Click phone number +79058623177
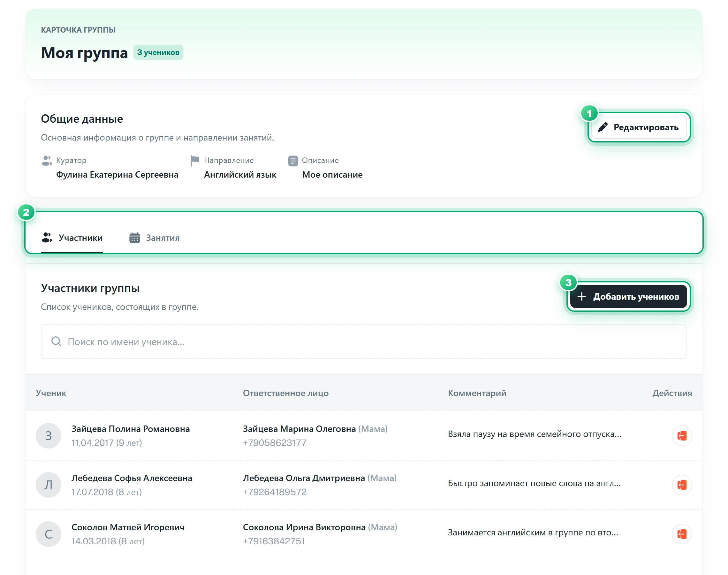 (275, 442)
